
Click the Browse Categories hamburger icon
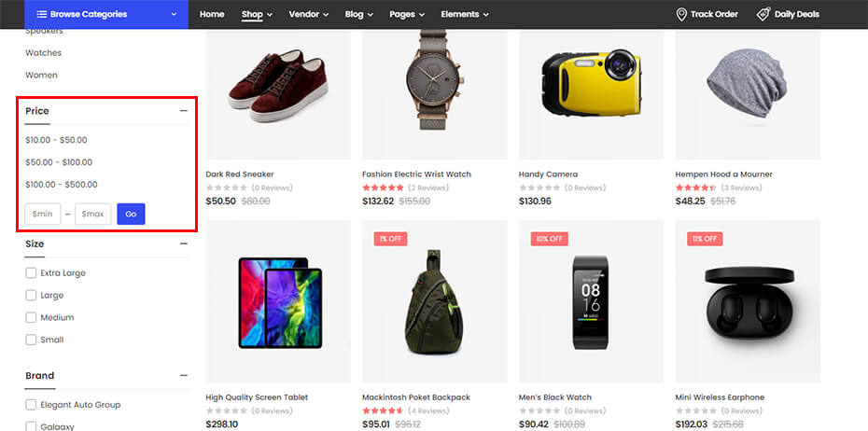41,14
